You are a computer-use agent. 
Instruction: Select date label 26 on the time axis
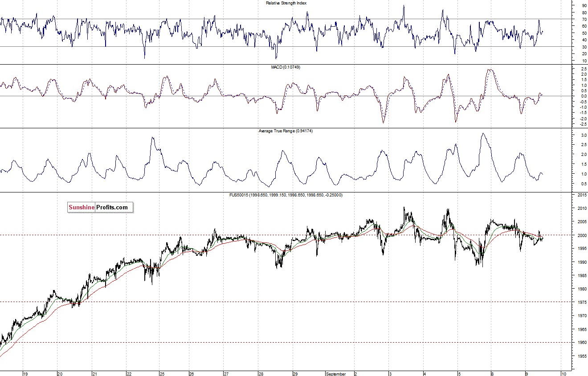[x=192, y=374]
